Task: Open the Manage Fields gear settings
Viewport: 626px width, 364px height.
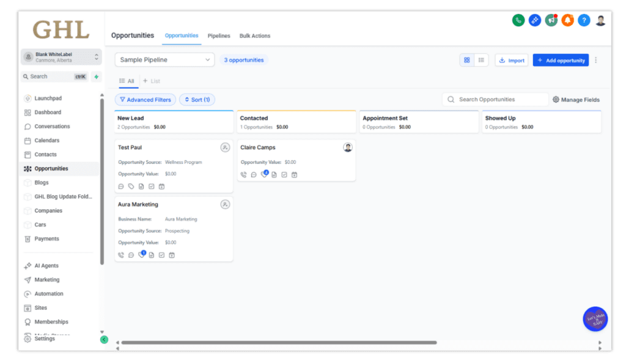Action: [x=556, y=99]
